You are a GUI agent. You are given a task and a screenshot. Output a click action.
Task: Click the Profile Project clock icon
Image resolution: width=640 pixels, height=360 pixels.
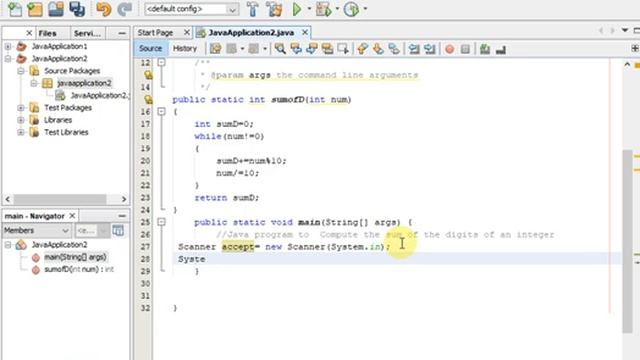tap(351, 9)
